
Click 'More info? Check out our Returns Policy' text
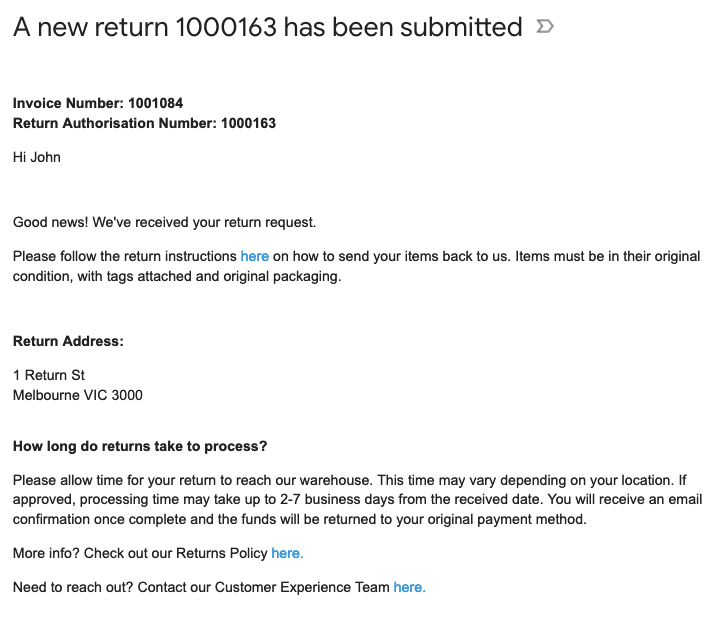pos(140,553)
